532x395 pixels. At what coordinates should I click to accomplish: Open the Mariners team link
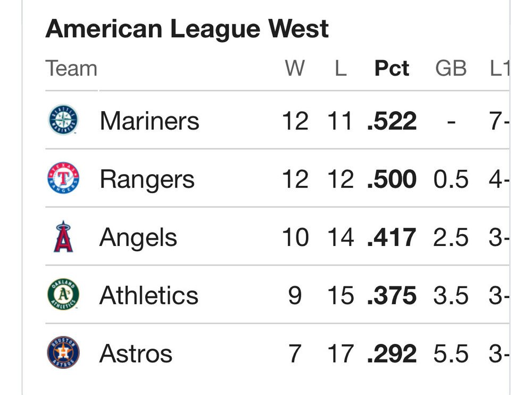coord(149,121)
